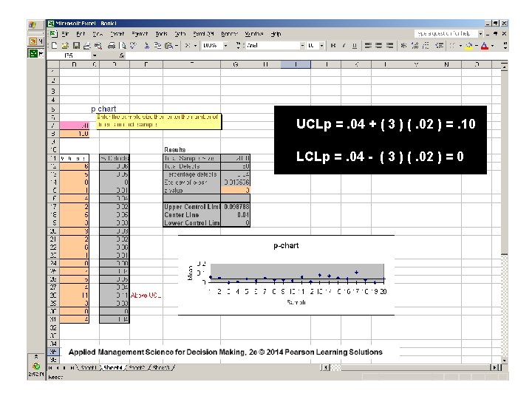Open the borders dropdown arrow
The width and height of the screenshot is (532, 399).
460,46
